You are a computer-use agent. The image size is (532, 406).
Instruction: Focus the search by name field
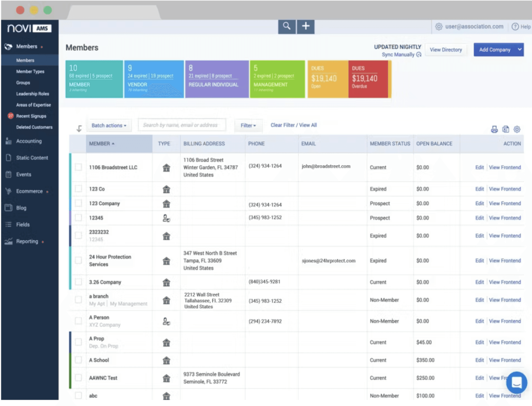[182, 125]
